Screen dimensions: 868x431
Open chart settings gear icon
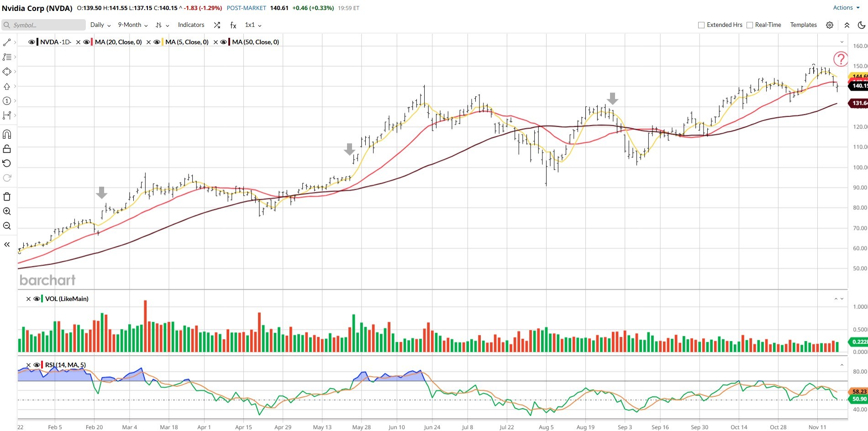[830, 25]
